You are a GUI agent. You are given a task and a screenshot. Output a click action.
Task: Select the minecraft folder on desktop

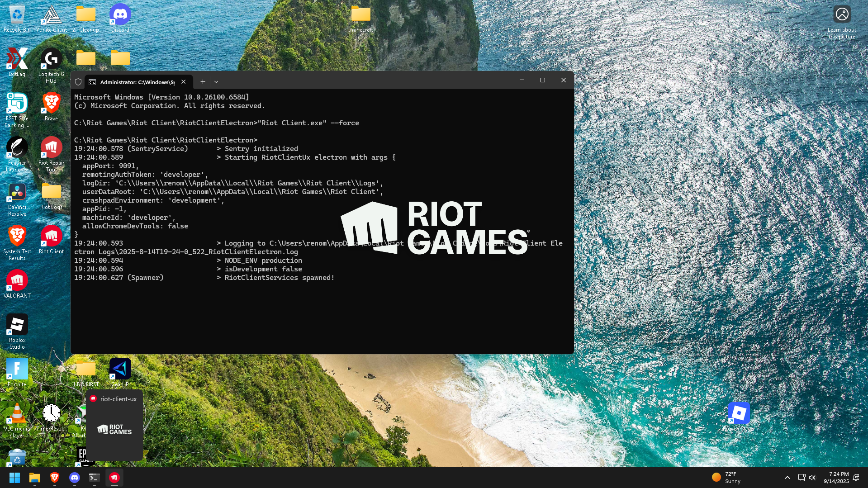click(361, 18)
